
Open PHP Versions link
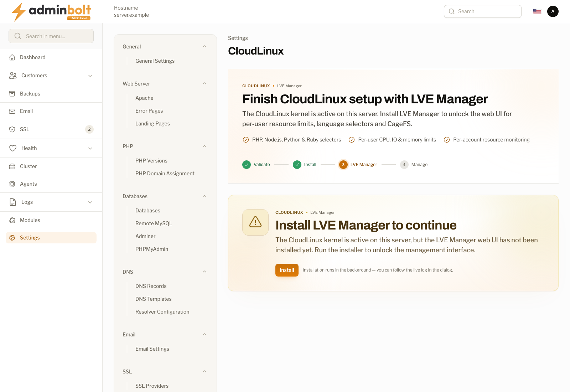[151, 161]
